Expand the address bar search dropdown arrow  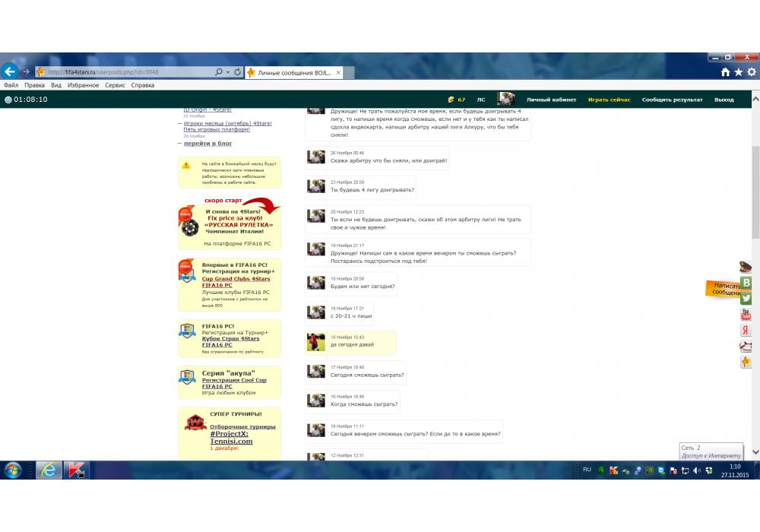228,72
